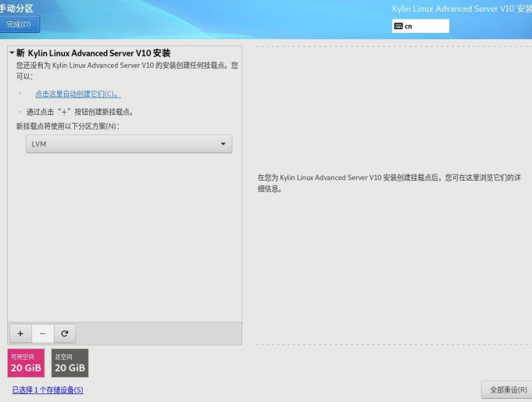
Task: Click the text 通过点击 "+" 按钮创建新挂载点
Action: [x=80, y=112]
